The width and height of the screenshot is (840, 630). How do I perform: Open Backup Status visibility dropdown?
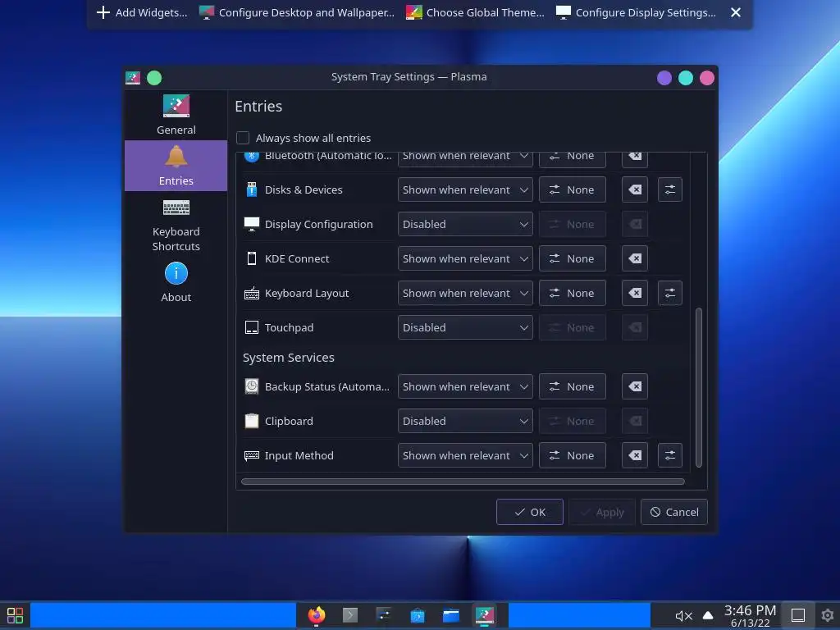[x=465, y=386]
